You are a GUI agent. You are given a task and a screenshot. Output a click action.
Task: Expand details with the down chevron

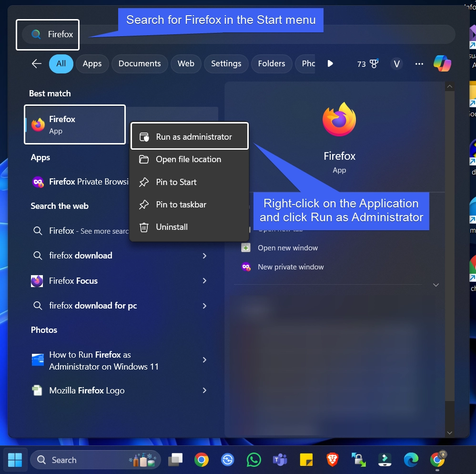[436, 285]
